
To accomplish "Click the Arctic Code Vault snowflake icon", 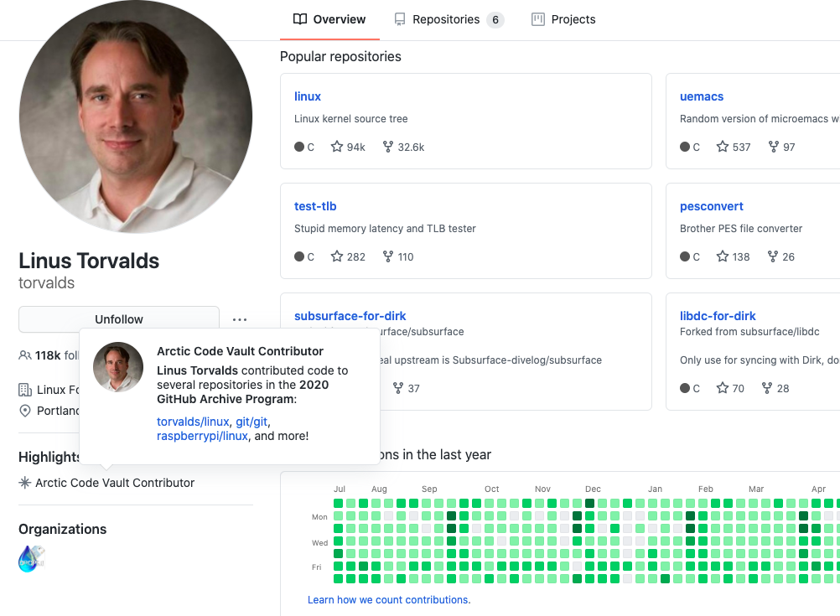I will pyautogui.click(x=25, y=483).
